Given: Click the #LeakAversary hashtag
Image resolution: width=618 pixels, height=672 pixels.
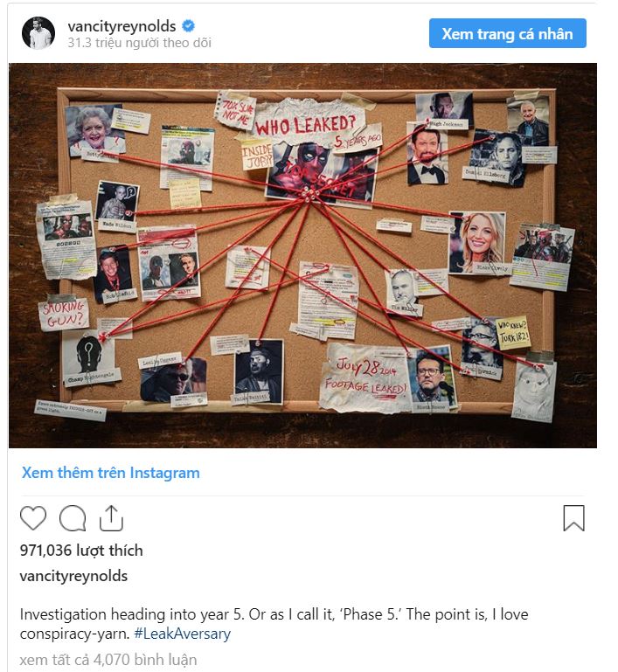Looking at the screenshot, I should coord(182,634).
